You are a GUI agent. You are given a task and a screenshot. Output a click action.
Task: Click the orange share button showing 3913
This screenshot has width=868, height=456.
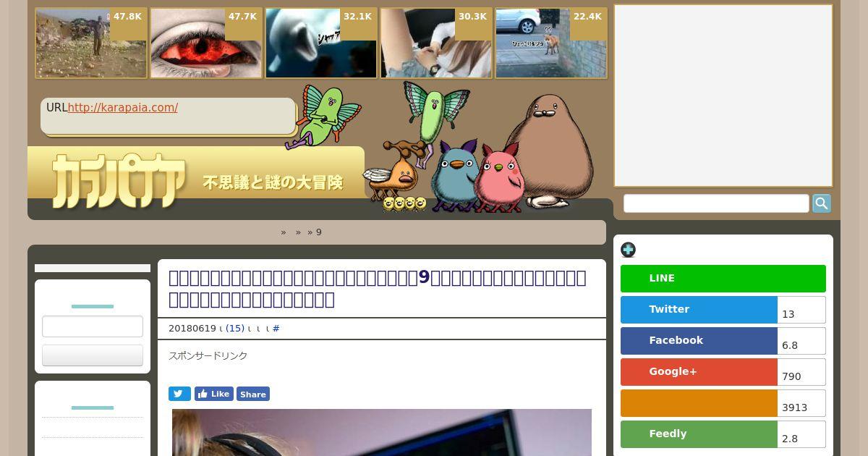click(x=699, y=403)
